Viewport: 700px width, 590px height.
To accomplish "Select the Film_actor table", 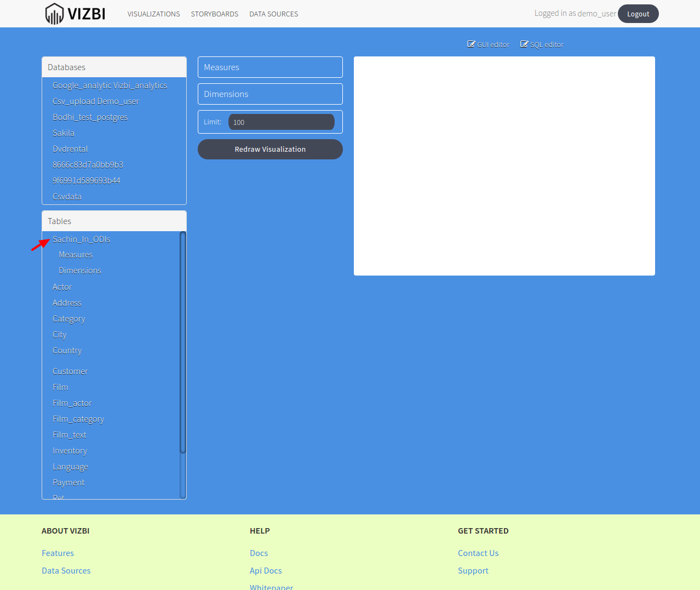I will click(x=72, y=403).
